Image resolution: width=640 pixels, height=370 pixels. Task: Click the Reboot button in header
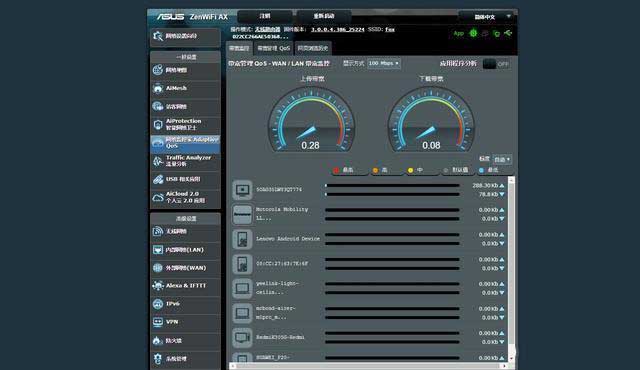(x=324, y=16)
